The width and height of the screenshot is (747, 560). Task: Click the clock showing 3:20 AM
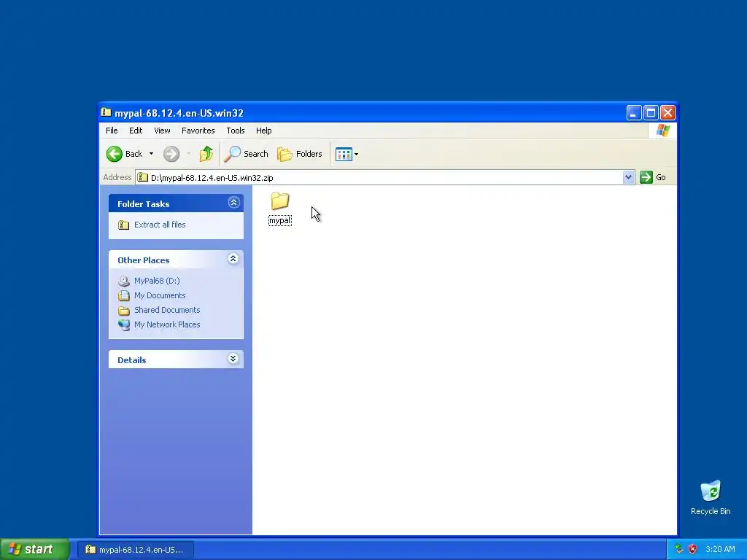pyautogui.click(x=720, y=550)
